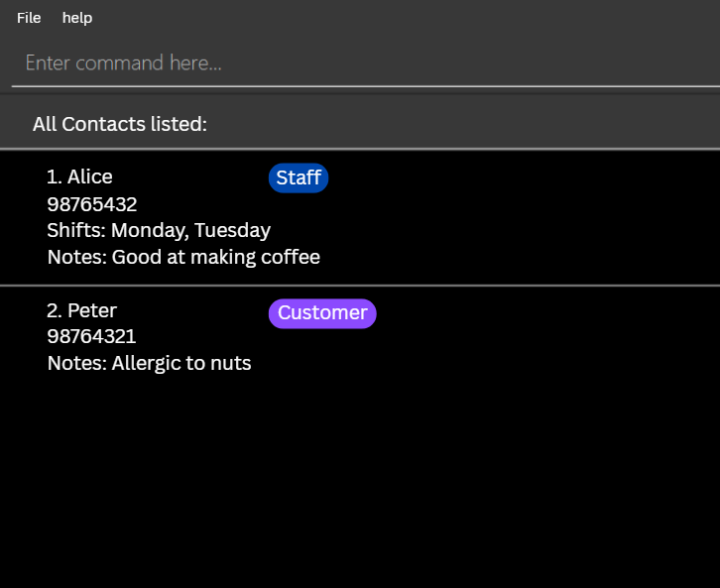Select the Alice contact name
Viewport: 720px width, 588px height.
(89, 177)
